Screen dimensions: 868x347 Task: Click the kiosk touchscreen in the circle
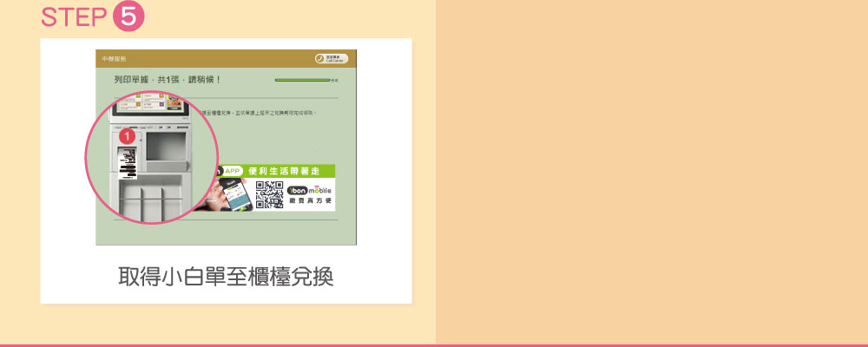[150, 105]
